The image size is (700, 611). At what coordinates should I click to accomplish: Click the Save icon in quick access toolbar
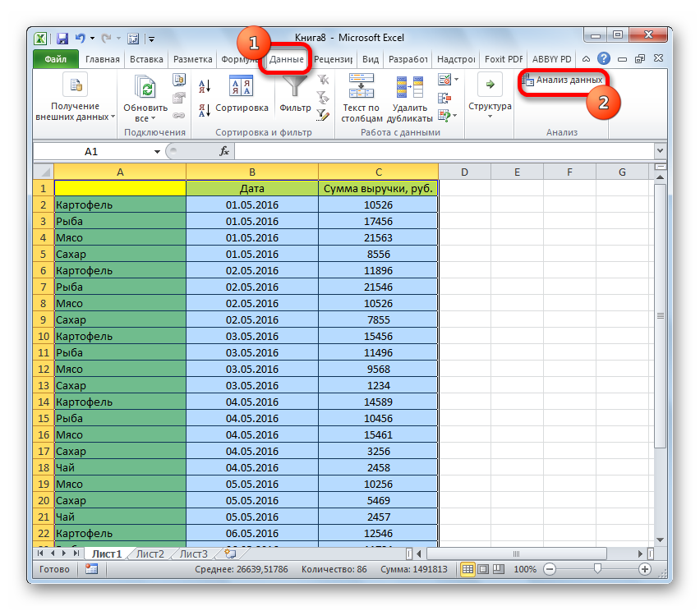click(62, 39)
